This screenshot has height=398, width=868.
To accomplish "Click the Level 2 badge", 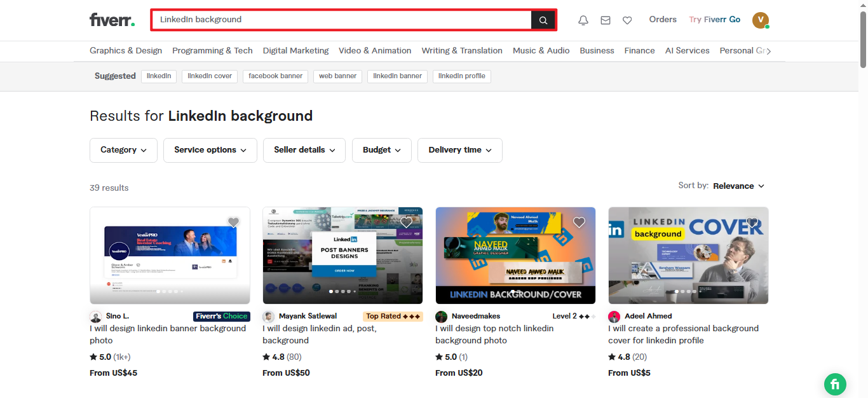I will point(574,316).
